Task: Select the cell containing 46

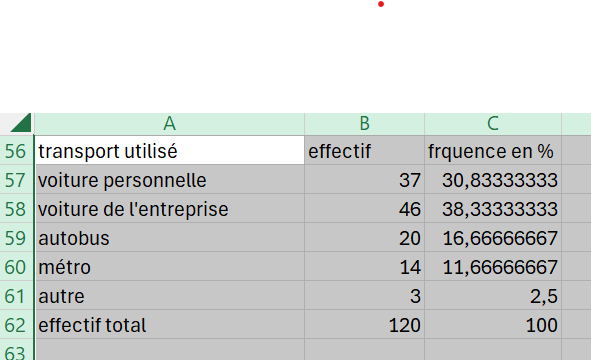Action: tap(364, 208)
